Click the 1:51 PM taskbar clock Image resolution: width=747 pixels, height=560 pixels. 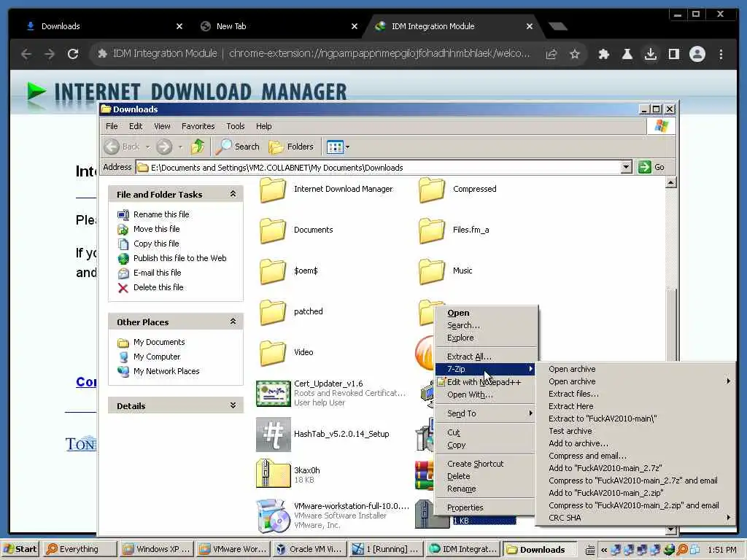(x=721, y=550)
